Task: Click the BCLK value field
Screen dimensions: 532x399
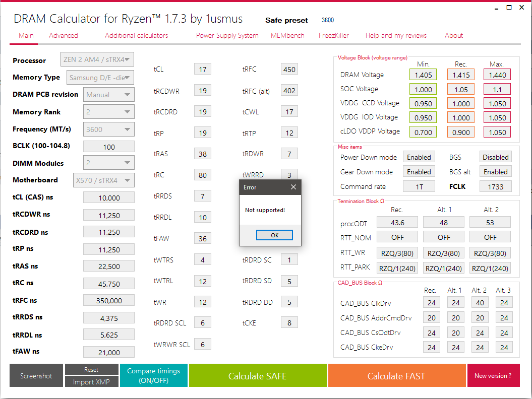Action: 109,147
